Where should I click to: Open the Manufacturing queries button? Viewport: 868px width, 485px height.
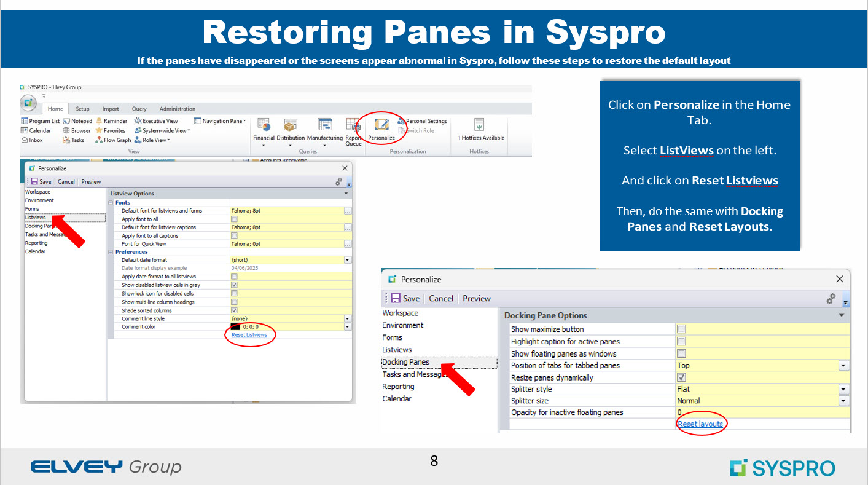click(325, 132)
